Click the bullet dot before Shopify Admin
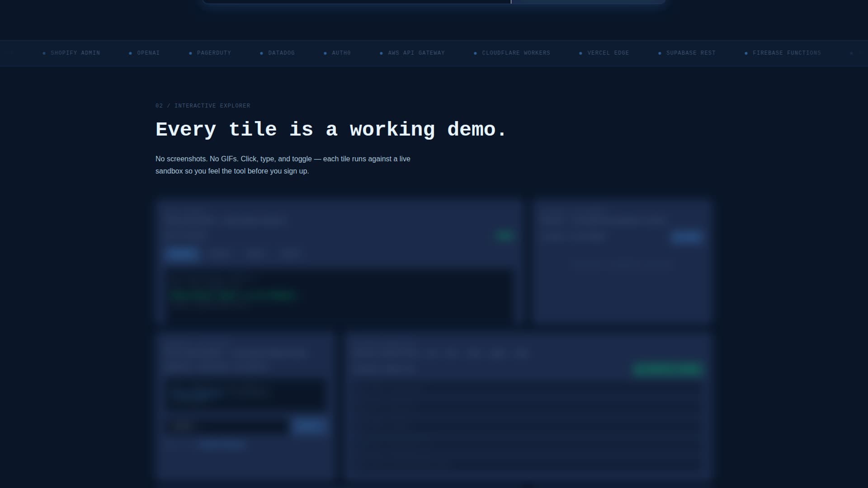Viewport: 868px width, 488px height. pos(44,53)
